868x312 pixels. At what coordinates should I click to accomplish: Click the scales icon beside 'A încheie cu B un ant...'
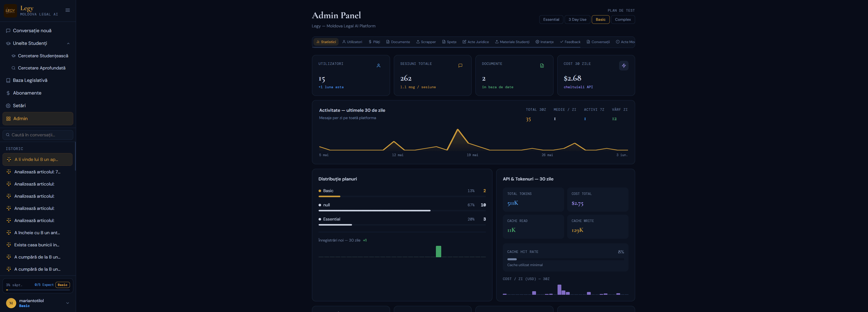pyautogui.click(x=9, y=232)
